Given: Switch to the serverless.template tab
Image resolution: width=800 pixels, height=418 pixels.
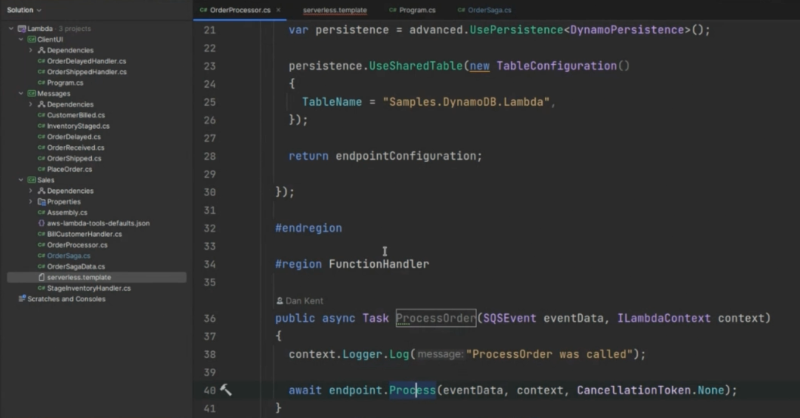Looking at the screenshot, I should pyautogui.click(x=335, y=10).
